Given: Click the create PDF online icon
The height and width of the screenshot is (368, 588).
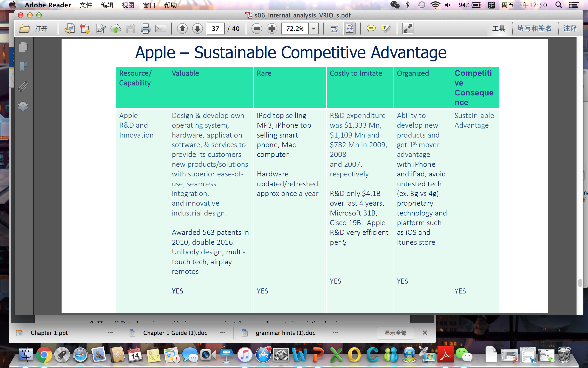Looking at the screenshot, I should [x=70, y=29].
